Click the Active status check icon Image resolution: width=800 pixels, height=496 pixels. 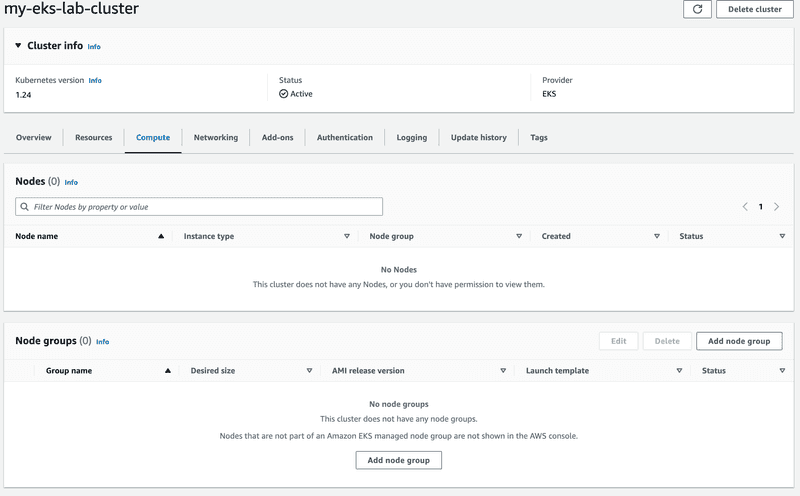tap(284, 94)
